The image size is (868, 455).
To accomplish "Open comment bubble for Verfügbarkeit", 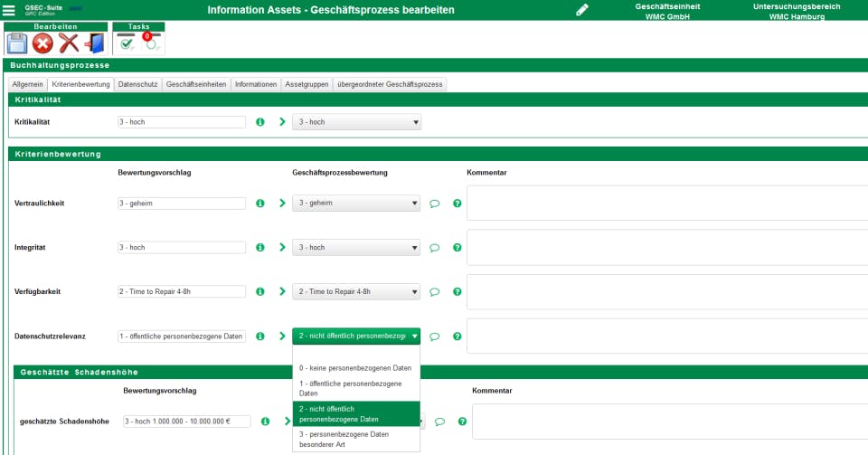I will click(435, 292).
